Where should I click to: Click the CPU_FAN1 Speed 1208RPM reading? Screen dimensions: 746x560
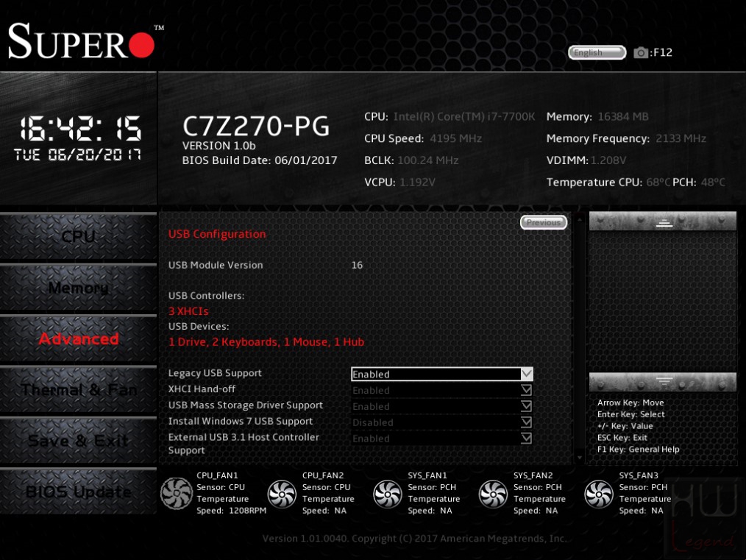point(231,511)
